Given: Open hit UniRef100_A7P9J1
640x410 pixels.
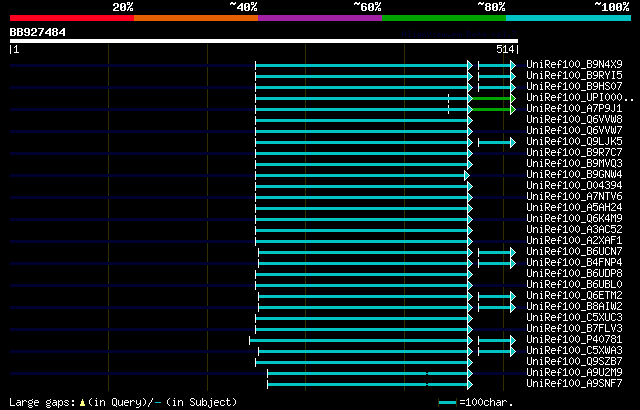Looking at the screenshot, I should [574, 109].
